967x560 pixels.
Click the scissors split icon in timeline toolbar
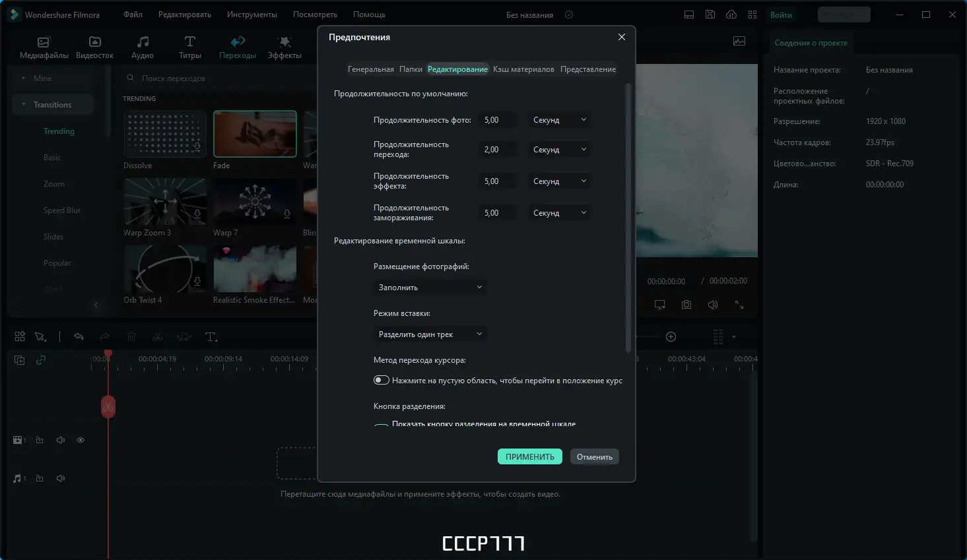pyautogui.click(x=157, y=337)
